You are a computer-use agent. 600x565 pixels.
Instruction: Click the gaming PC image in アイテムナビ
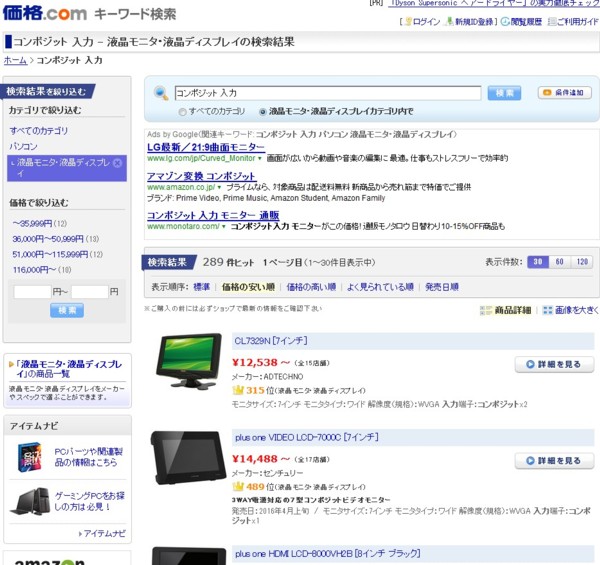coord(30,501)
